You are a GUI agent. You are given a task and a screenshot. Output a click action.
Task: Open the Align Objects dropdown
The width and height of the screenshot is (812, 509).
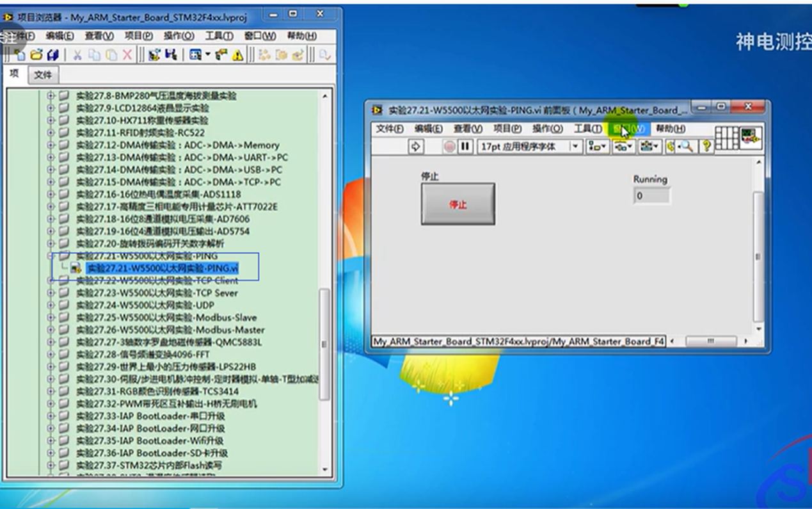pos(598,147)
